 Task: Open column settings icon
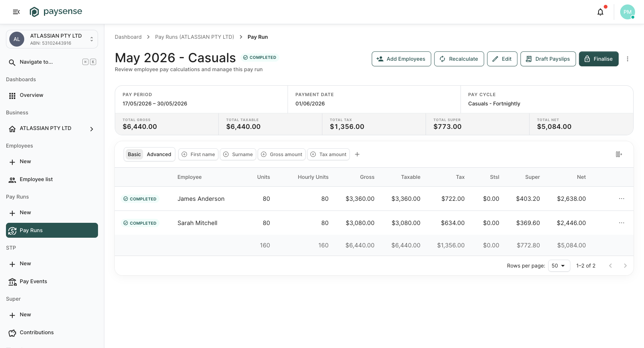point(619,154)
